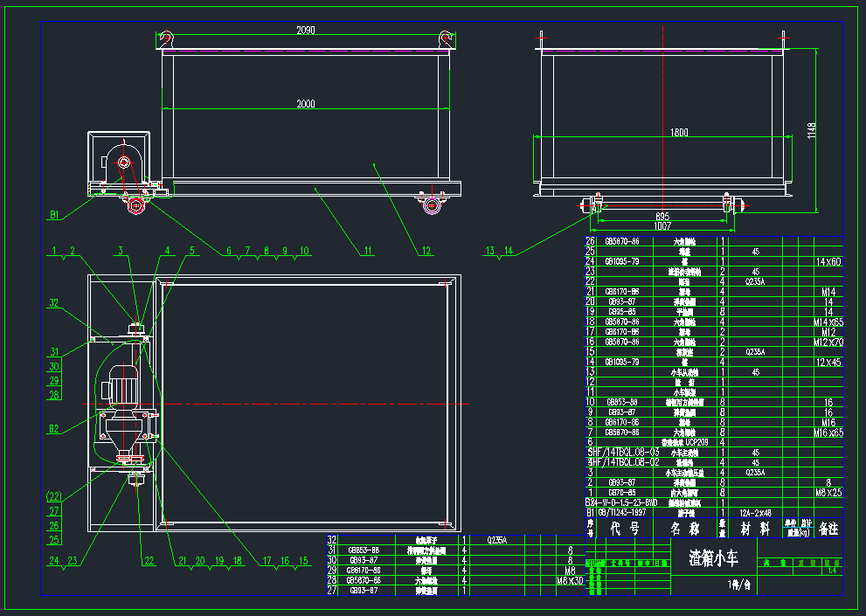Click the (22) parenthesized callout

[54, 496]
